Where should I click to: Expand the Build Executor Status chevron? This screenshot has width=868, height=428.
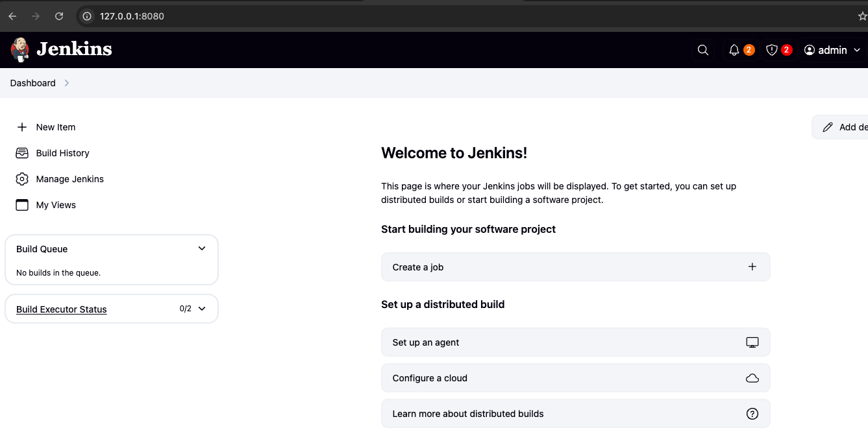(x=202, y=309)
